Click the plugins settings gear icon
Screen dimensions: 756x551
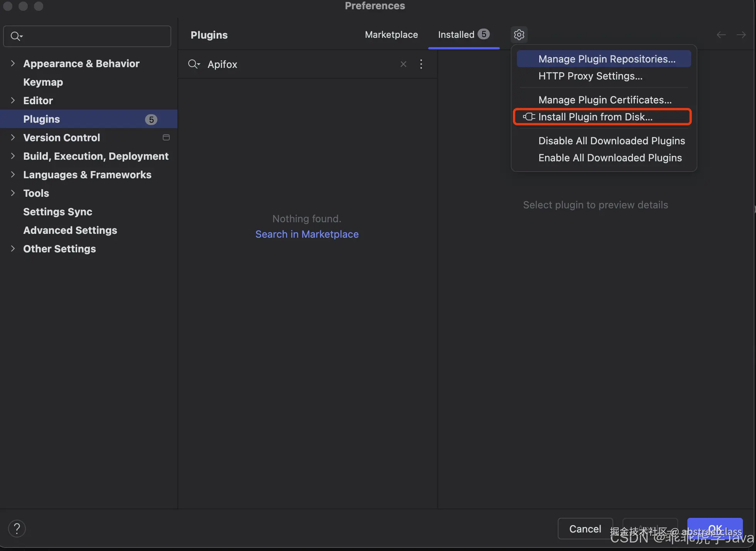click(519, 35)
